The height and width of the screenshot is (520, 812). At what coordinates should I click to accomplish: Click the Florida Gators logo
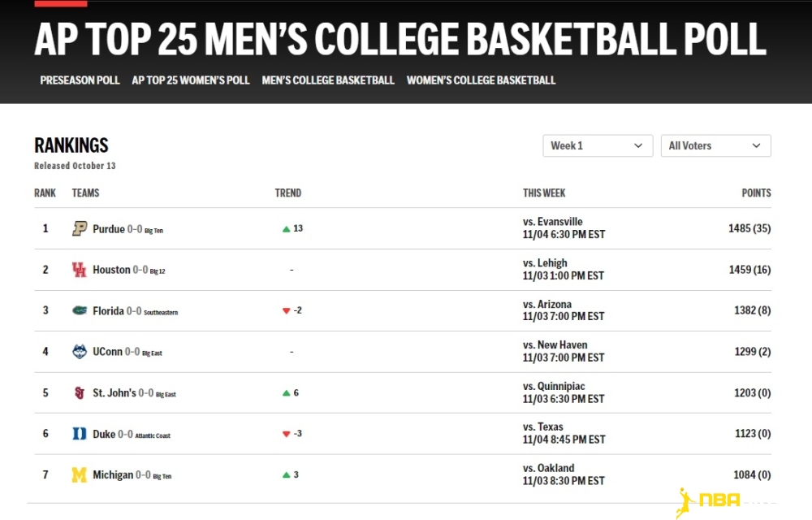[x=80, y=310]
